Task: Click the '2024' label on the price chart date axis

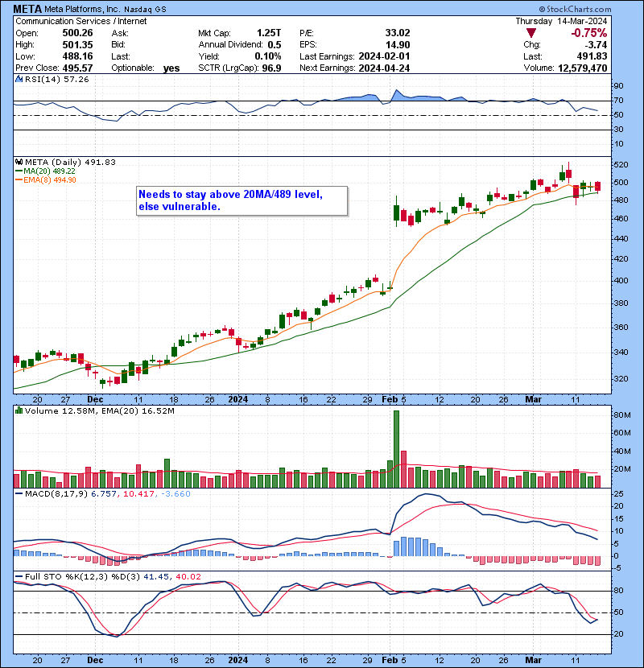Action: (x=237, y=399)
